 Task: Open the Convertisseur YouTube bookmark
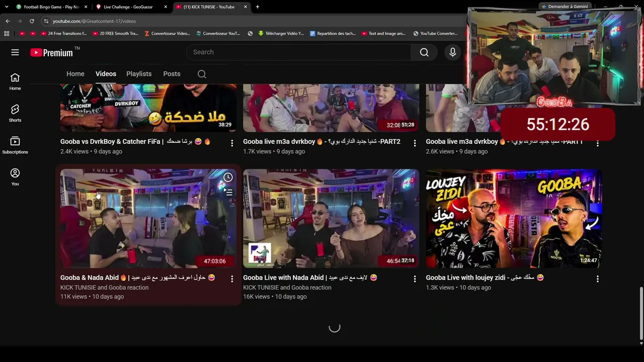[218, 34]
